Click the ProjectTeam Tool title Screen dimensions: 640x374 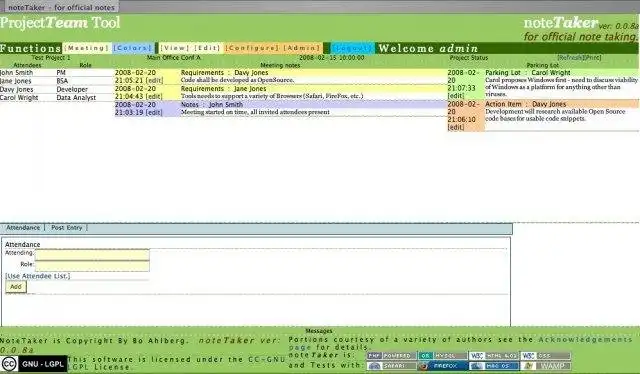60,22
